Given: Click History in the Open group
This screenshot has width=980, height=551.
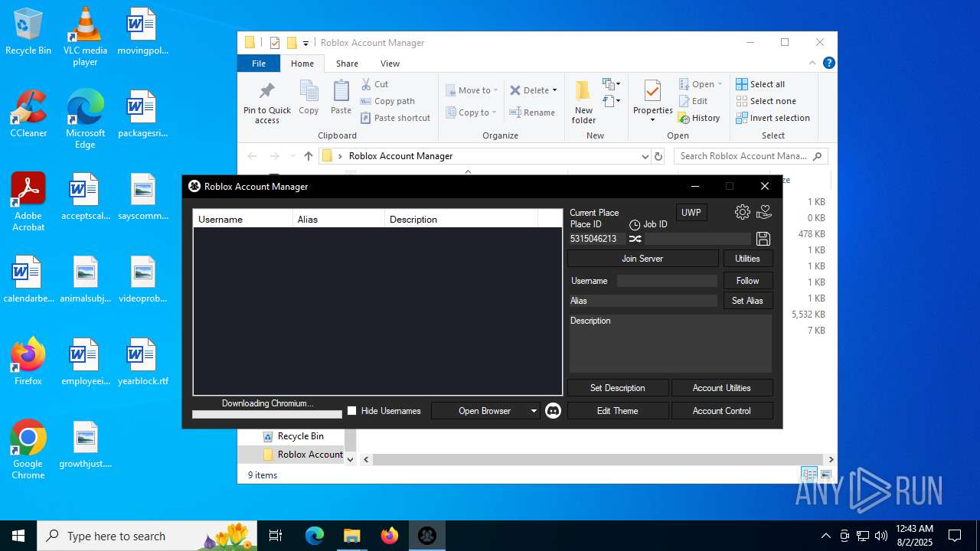Looking at the screenshot, I should click(x=699, y=118).
